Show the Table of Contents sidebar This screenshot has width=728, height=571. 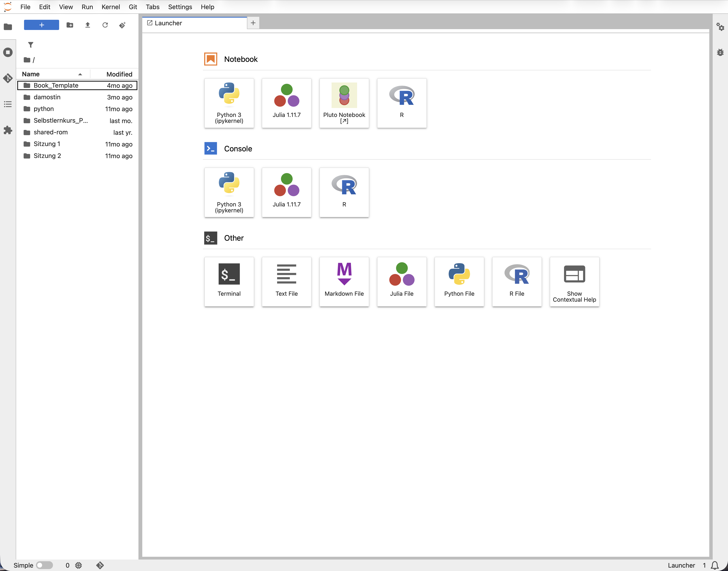coord(8,104)
